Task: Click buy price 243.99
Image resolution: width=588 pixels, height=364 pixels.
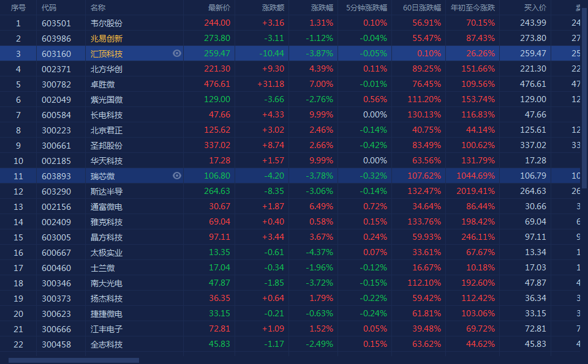Action: click(x=533, y=23)
